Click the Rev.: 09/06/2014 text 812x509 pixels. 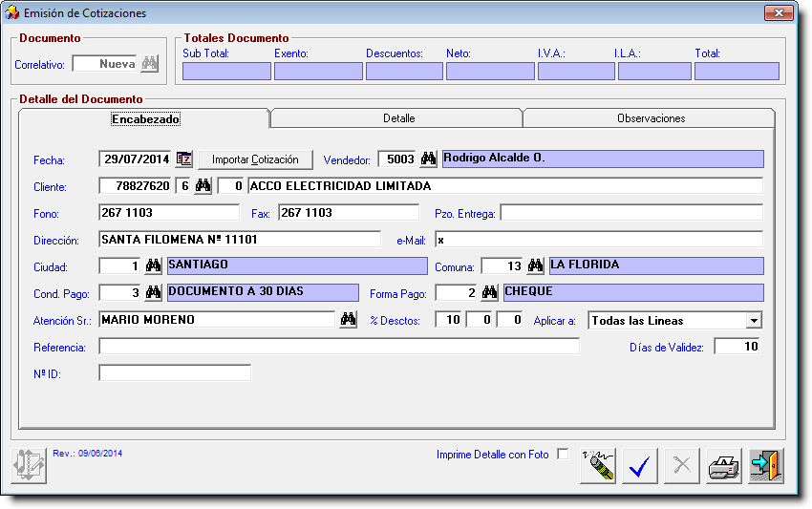88,453
